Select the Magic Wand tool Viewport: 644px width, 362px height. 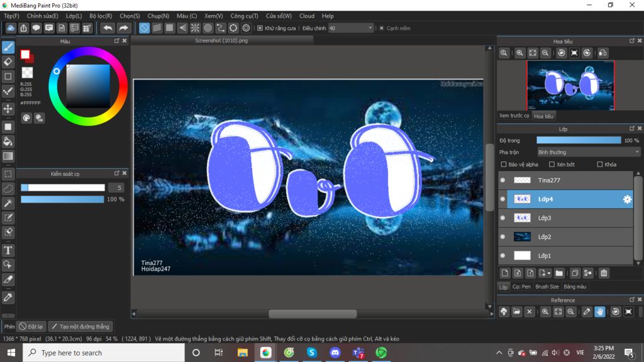(8, 203)
